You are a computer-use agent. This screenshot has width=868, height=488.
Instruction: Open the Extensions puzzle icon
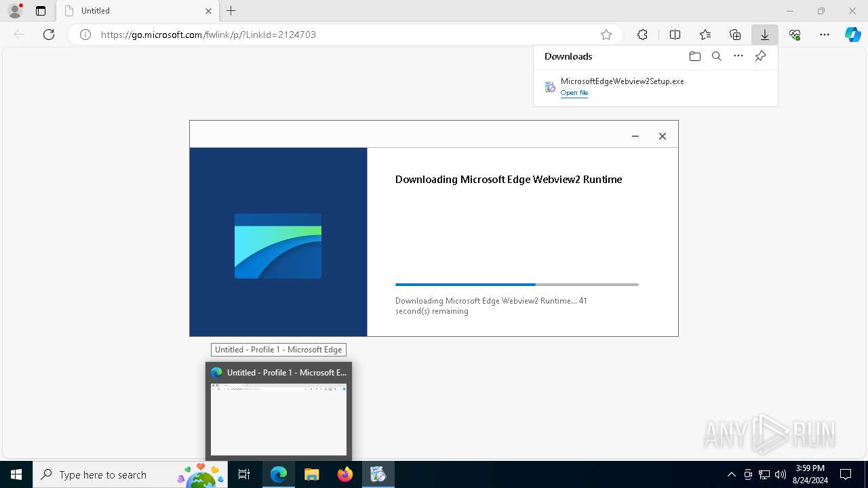point(642,35)
